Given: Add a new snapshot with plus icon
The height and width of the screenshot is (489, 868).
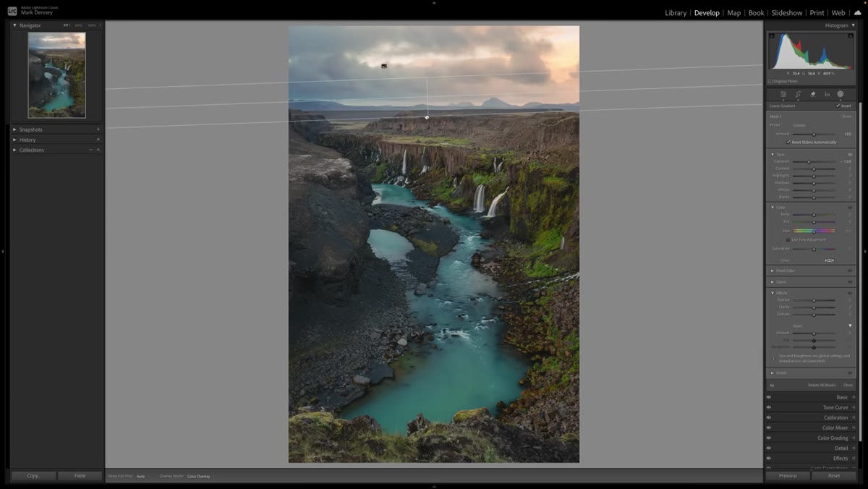Looking at the screenshot, I should [98, 129].
